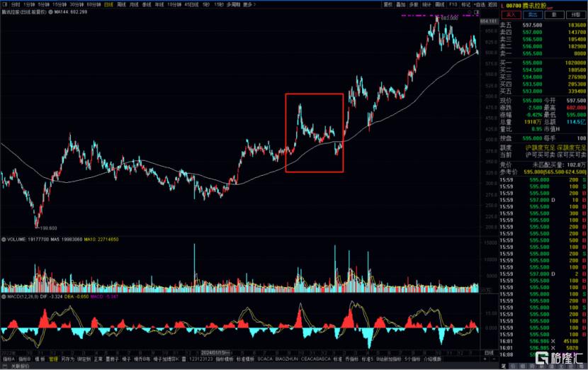588x370 pixels.
Task: Open 多周期 multi-period view
Action: click(x=234, y=4)
